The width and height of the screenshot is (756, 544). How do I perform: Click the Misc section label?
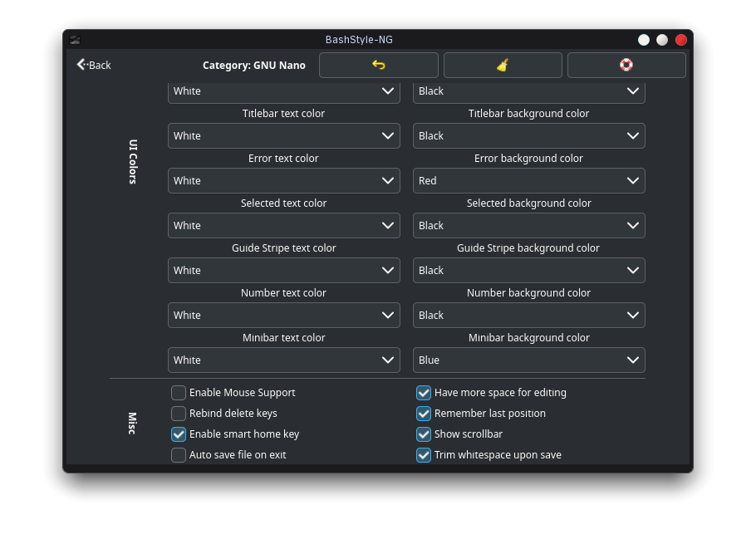132,424
